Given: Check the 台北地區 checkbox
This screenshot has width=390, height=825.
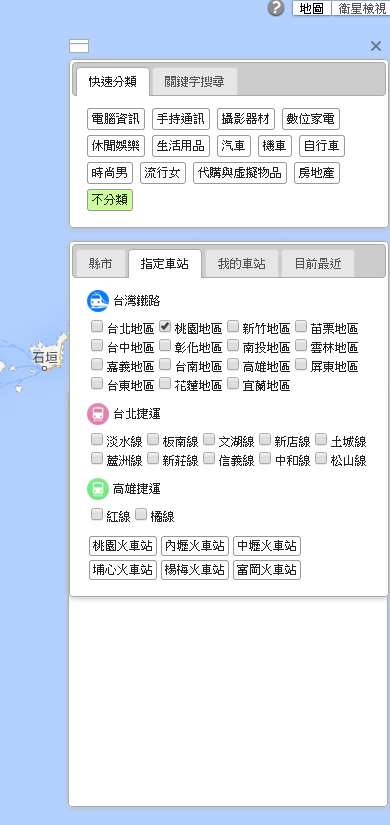Looking at the screenshot, I should click(x=97, y=327).
